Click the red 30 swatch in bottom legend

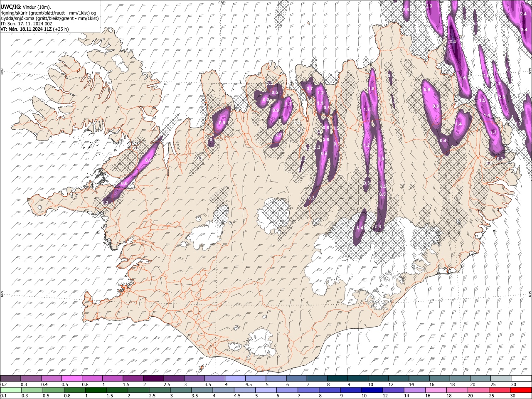pos(521,390)
